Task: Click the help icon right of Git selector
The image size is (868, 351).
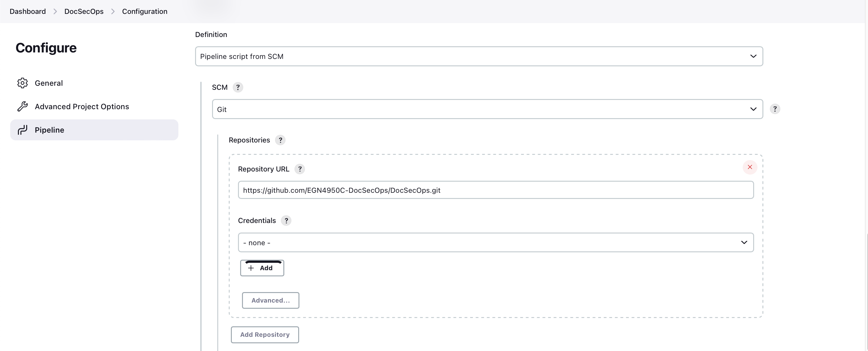Action: [x=775, y=109]
